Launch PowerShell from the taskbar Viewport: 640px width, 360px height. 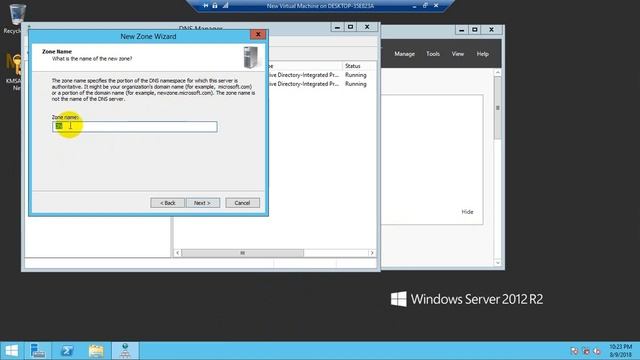pyautogui.click(x=67, y=351)
